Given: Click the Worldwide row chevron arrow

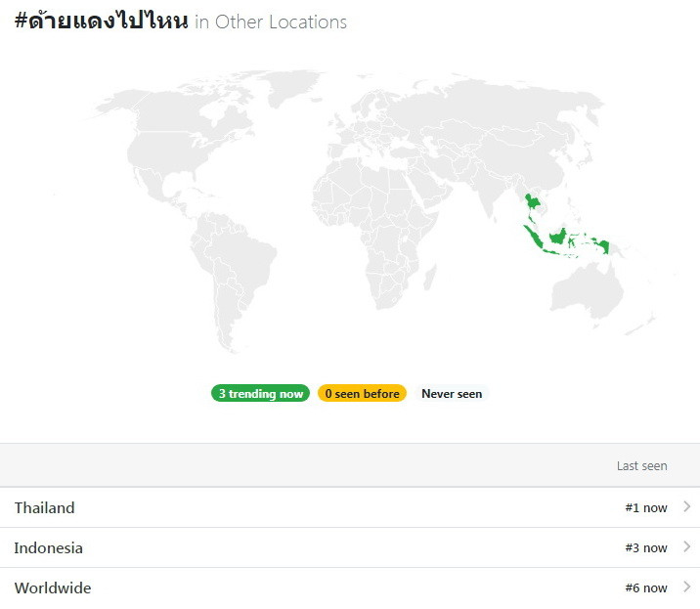Looking at the screenshot, I should (687, 587).
